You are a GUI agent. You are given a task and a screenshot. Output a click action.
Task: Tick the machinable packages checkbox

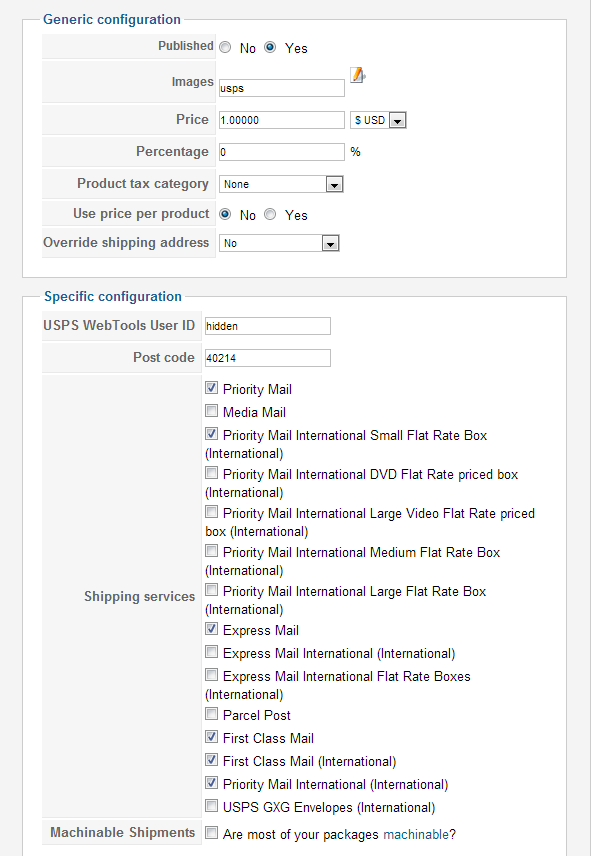pos(211,833)
